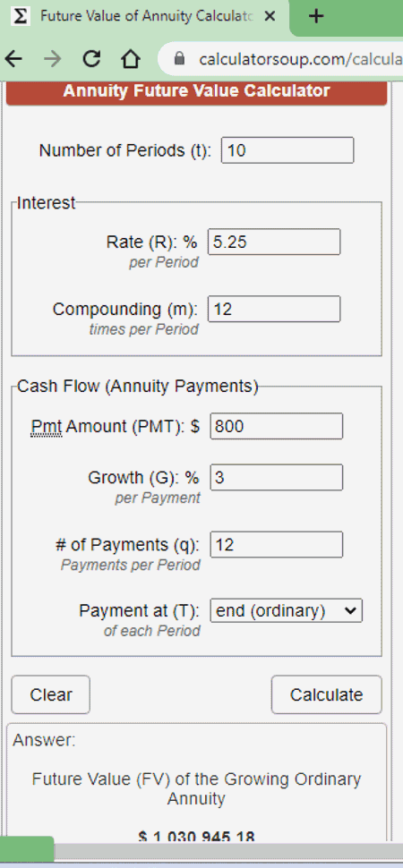Image resolution: width=403 pixels, height=868 pixels.
Task: Focus the Number of Periods field
Action: (287, 150)
